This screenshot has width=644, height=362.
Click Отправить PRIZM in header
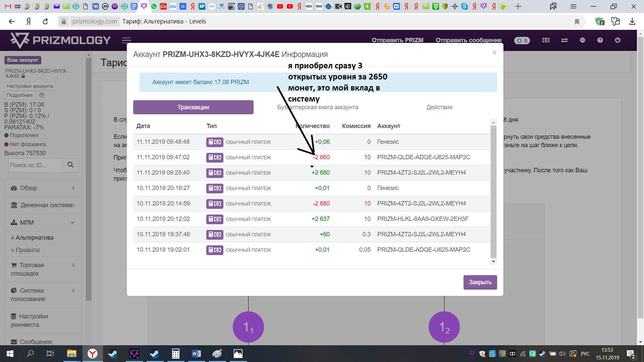[x=397, y=40]
